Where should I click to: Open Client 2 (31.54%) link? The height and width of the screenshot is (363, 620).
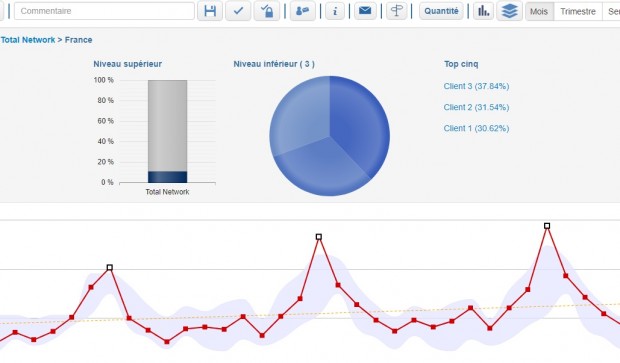[x=476, y=107]
